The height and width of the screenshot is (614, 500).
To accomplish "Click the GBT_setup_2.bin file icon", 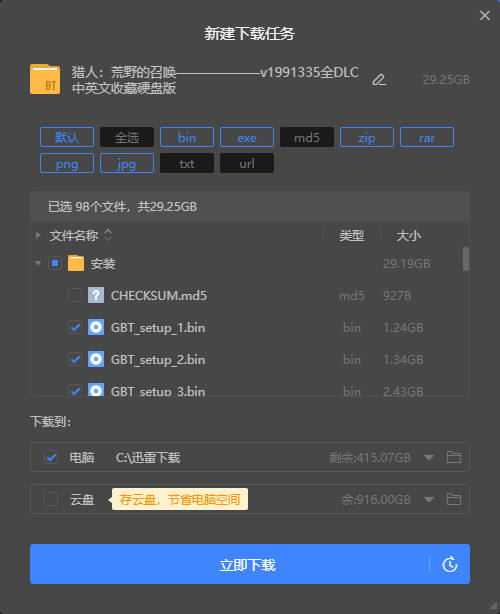I will click(96, 359).
